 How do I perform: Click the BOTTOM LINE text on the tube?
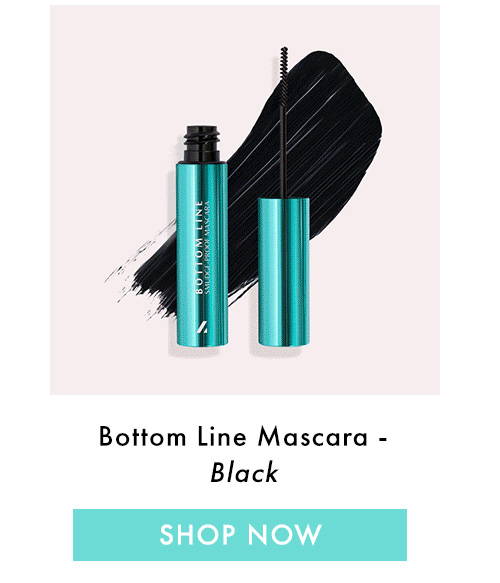point(199,247)
